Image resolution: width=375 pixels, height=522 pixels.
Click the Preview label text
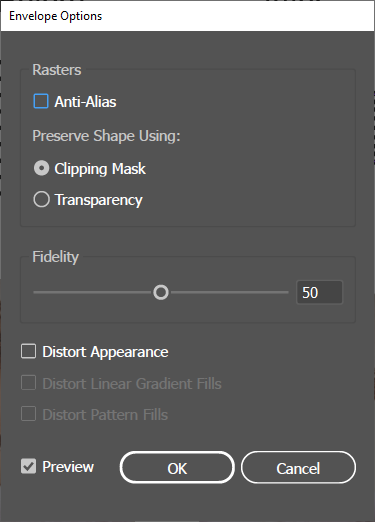point(68,467)
